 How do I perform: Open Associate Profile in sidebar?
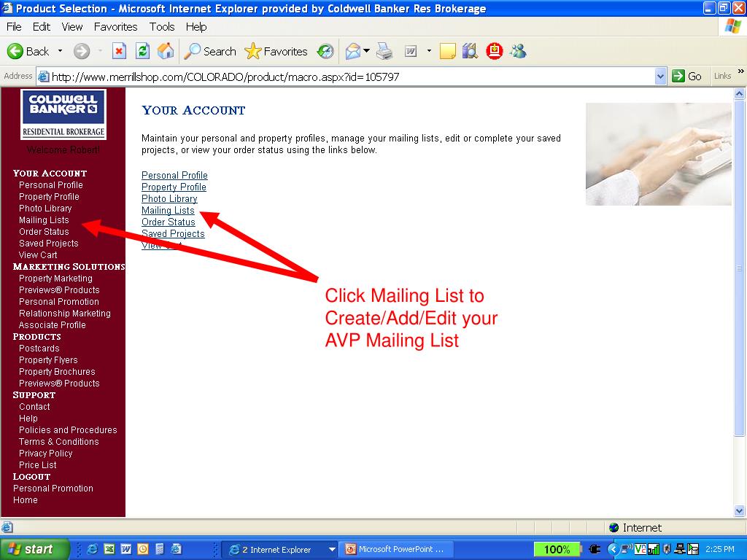coord(53,325)
